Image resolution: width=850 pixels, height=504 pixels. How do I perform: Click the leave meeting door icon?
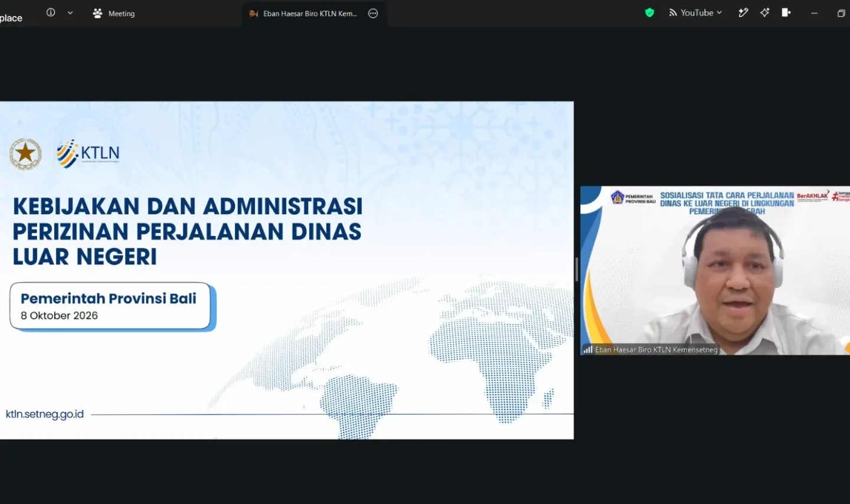(x=786, y=12)
